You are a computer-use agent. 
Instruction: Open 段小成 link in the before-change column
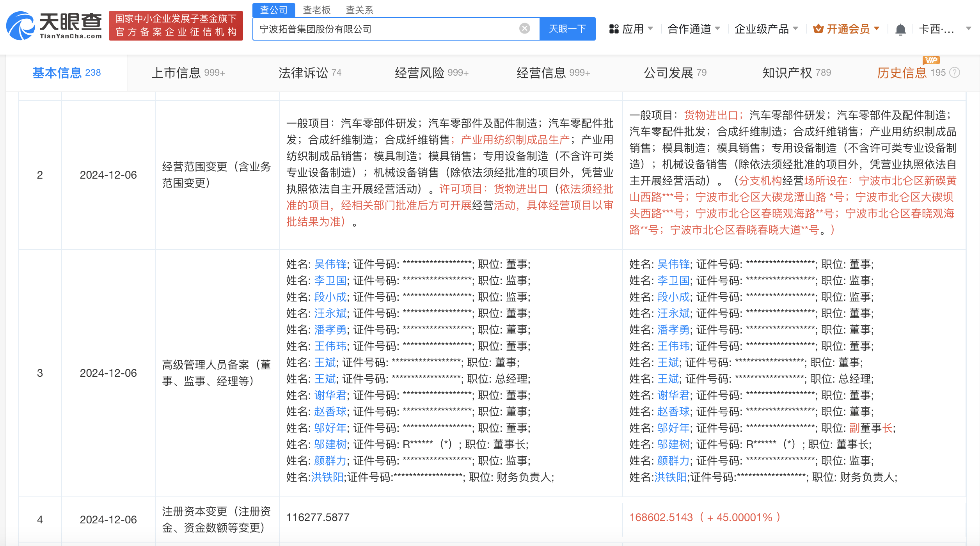pyautogui.click(x=330, y=297)
